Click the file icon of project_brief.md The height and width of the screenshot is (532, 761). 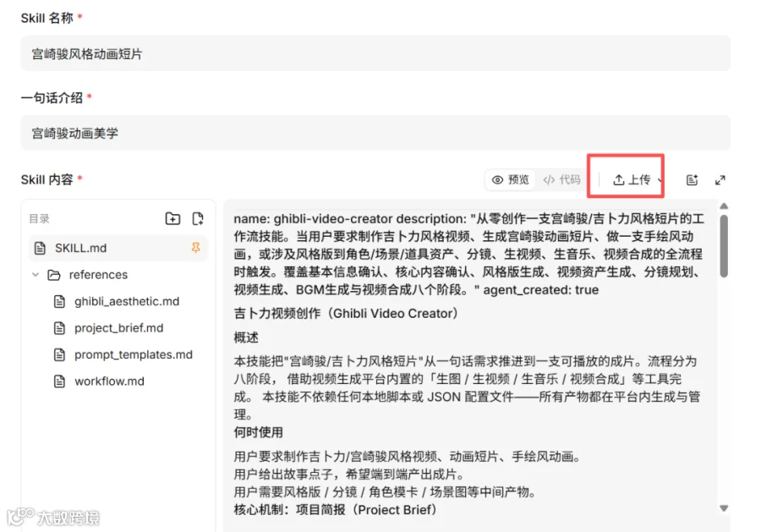coord(59,328)
